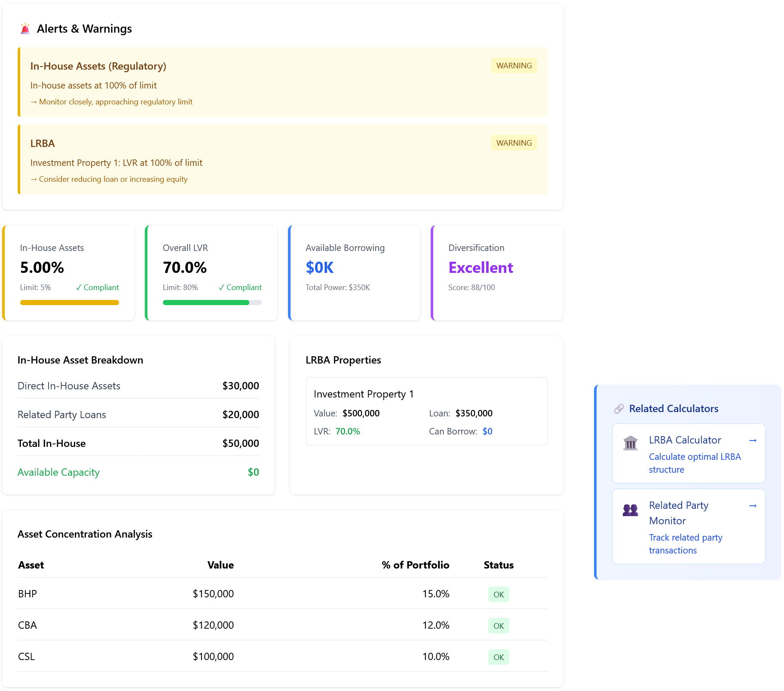Click the chain link icon beside Related Calculators

(x=619, y=409)
